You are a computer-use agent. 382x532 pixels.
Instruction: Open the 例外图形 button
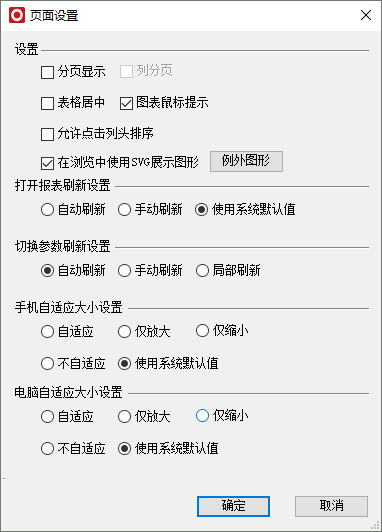tap(246, 161)
